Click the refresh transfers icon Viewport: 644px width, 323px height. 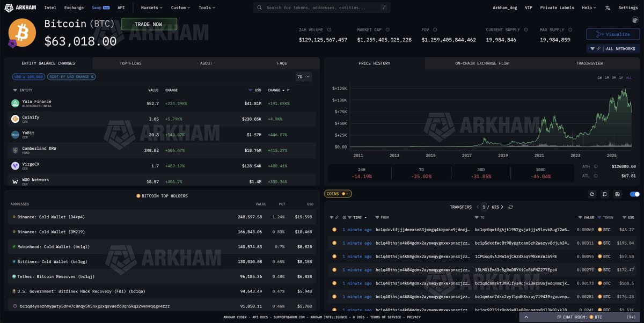[x=510, y=207]
